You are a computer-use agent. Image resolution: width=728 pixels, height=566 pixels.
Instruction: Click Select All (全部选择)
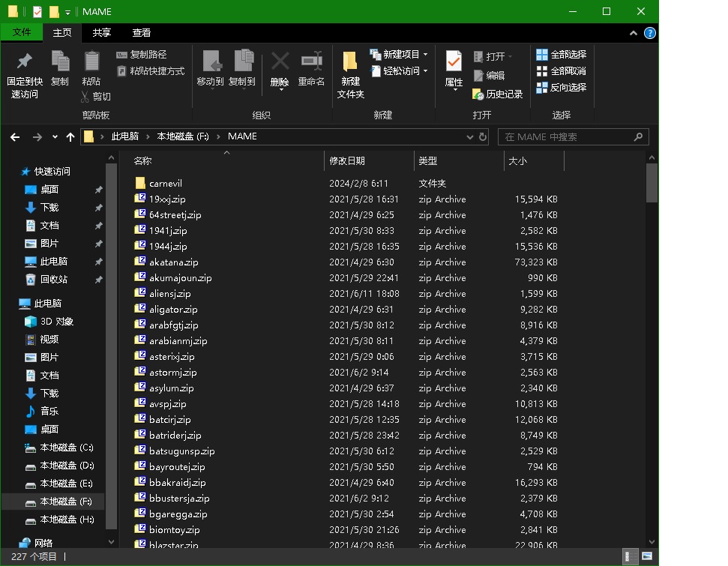(562, 55)
